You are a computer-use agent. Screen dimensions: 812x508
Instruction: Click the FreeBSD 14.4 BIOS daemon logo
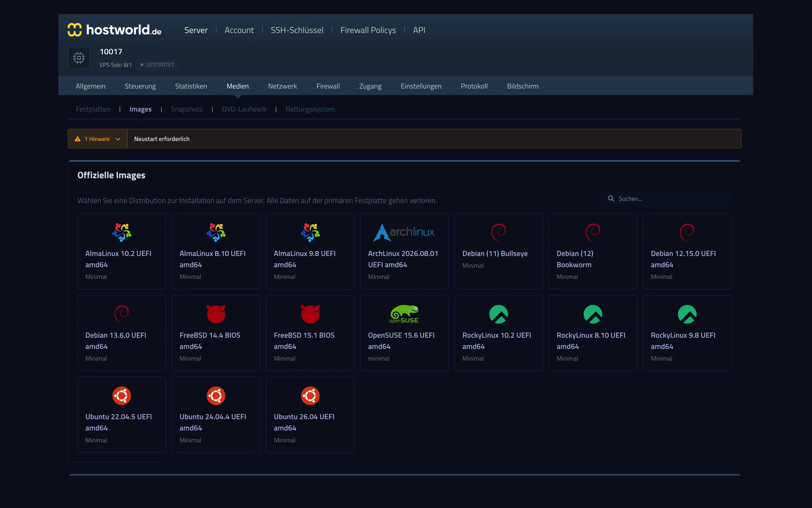216,314
